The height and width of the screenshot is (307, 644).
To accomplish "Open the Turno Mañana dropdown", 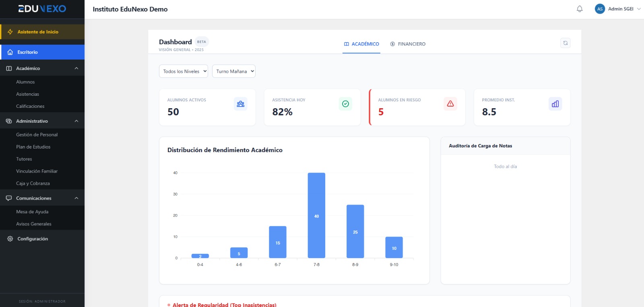I will [234, 71].
